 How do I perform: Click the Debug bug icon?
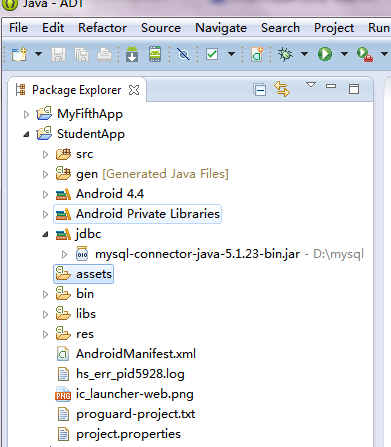tap(285, 54)
